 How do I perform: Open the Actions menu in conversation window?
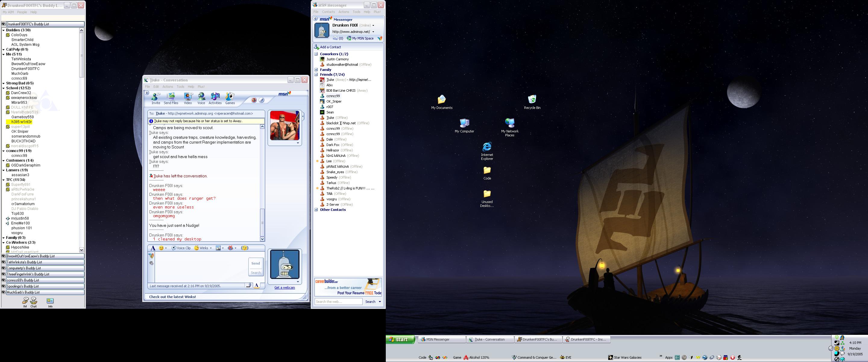tap(168, 87)
